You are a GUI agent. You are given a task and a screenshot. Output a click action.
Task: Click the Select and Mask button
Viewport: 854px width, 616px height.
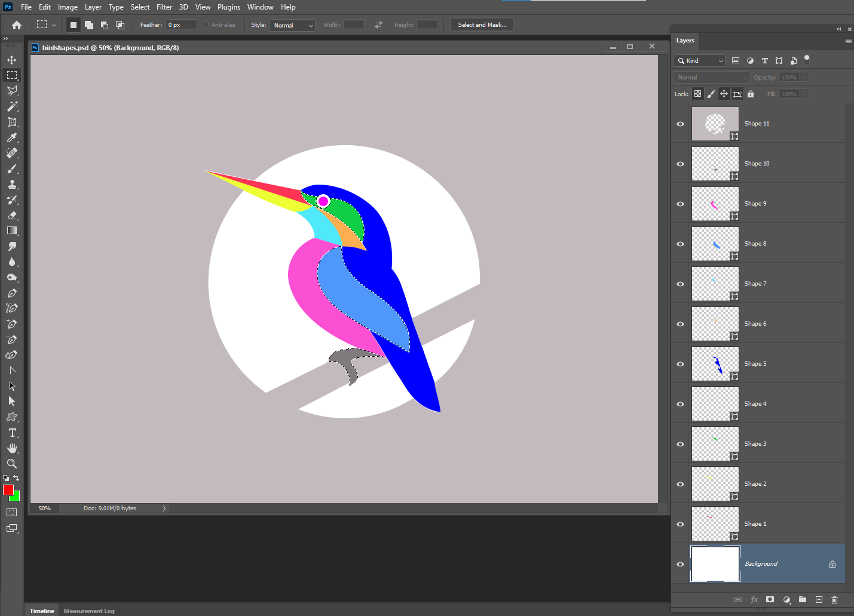tap(482, 24)
